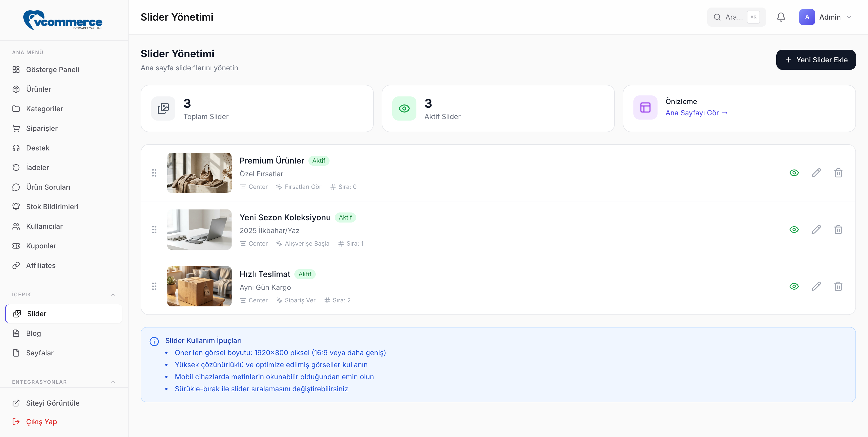Click the Premium Ürünler slider thumbnail image
The width and height of the screenshot is (868, 437).
(199, 173)
